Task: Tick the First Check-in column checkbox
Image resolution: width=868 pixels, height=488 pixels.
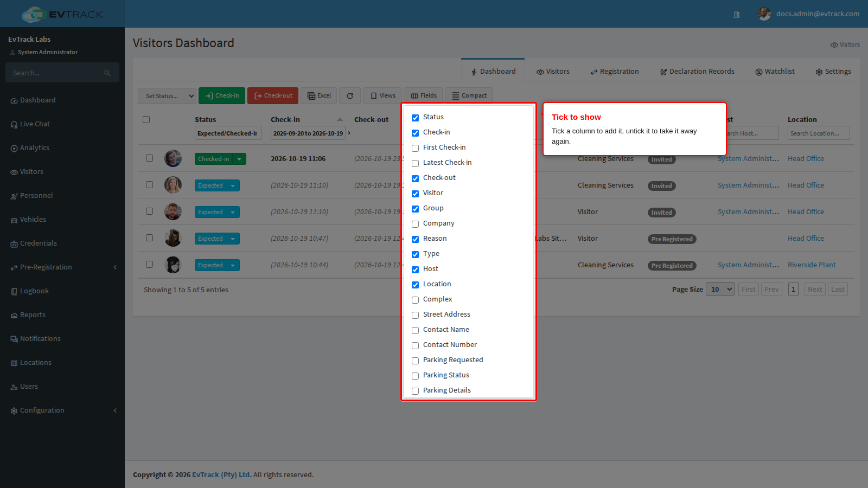Action: [x=415, y=148]
